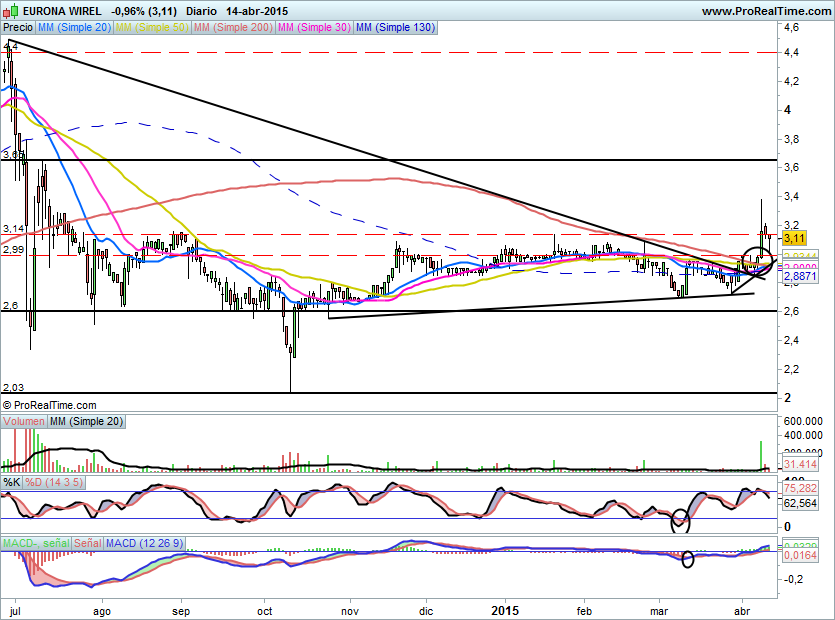Open the MM (Simple 130) indicator settings
The height and width of the screenshot is (620, 835).
396,28
